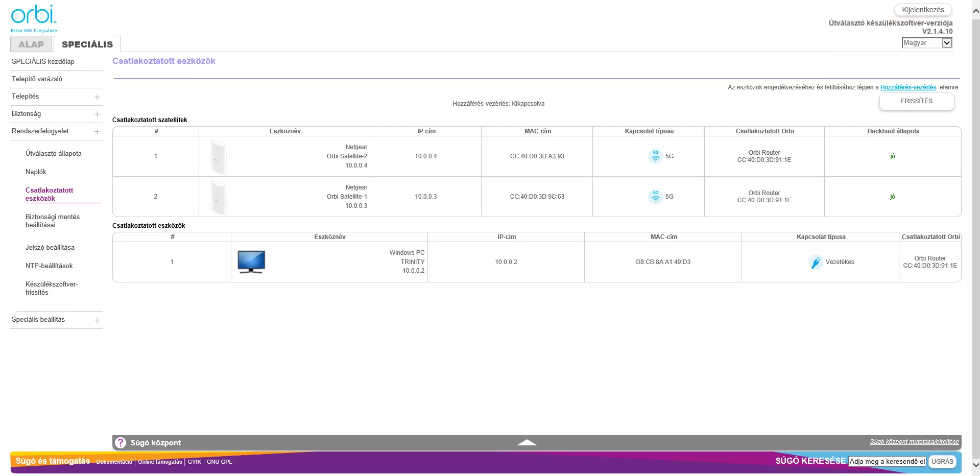Follow the Hozzáférés-vezérlés link
980x476 pixels.
(x=908, y=87)
